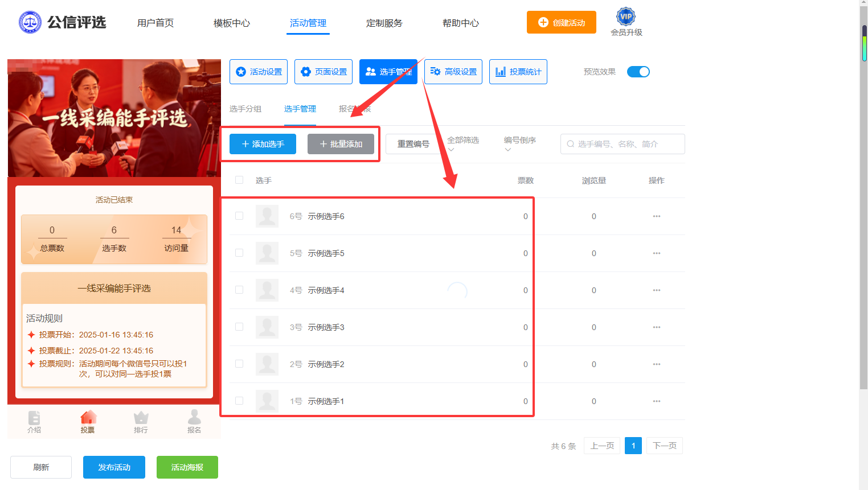The width and height of the screenshot is (868, 490).
Task: Open 帮助中心 in top navigation
Action: coord(461,23)
